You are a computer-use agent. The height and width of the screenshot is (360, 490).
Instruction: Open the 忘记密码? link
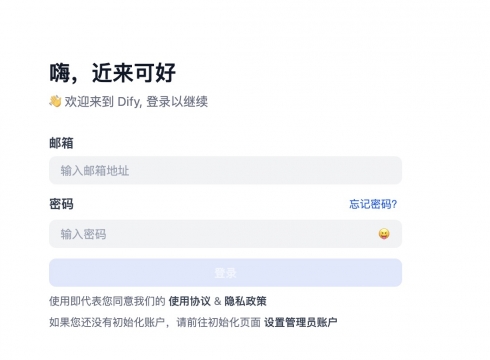point(373,204)
